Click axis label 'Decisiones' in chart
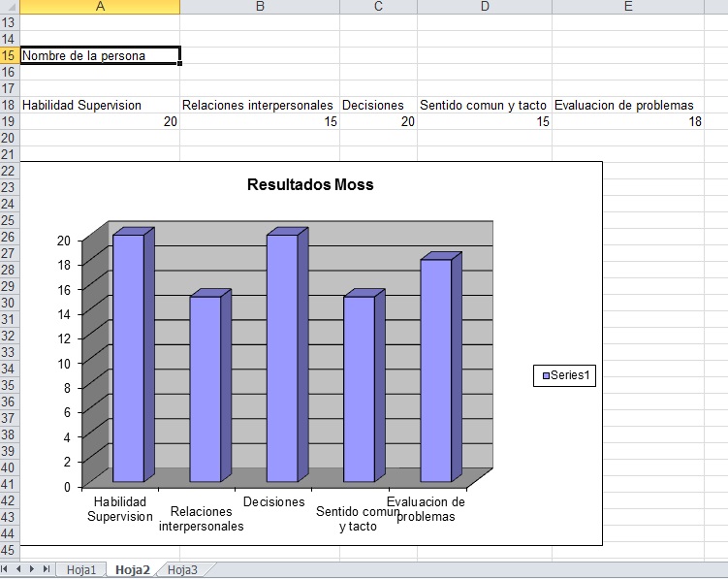This screenshot has height=579, width=728. 274,501
